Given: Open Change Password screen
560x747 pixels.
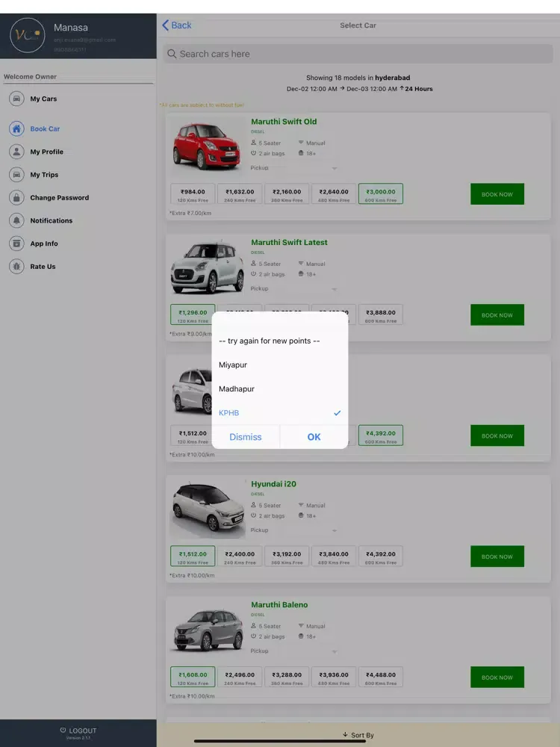Looking at the screenshot, I should pos(60,197).
